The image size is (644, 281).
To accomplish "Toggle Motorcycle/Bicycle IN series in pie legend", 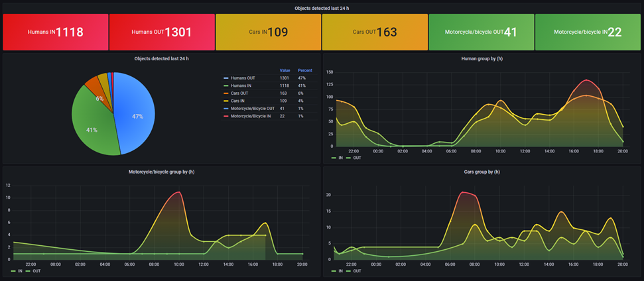I will 252,116.
